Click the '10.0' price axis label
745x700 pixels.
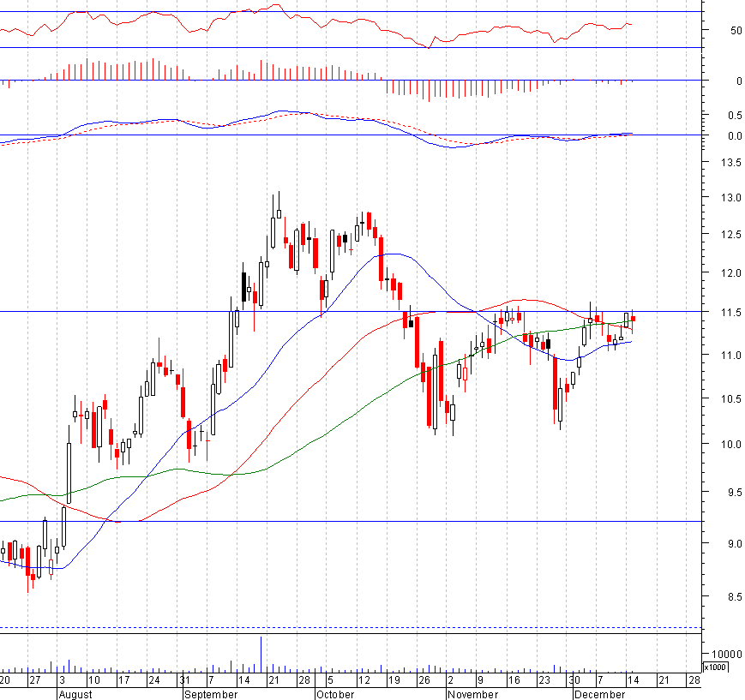[x=731, y=445]
